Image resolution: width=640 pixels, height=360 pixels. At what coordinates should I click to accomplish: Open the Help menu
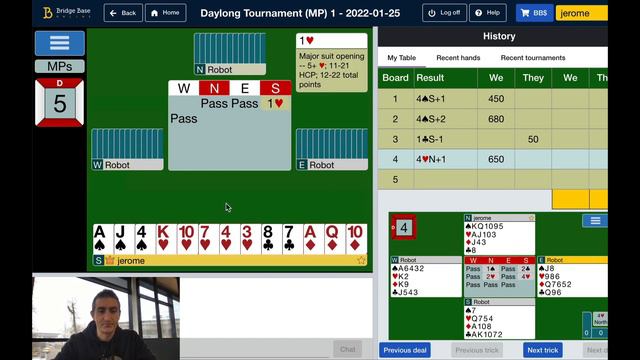[x=488, y=13]
